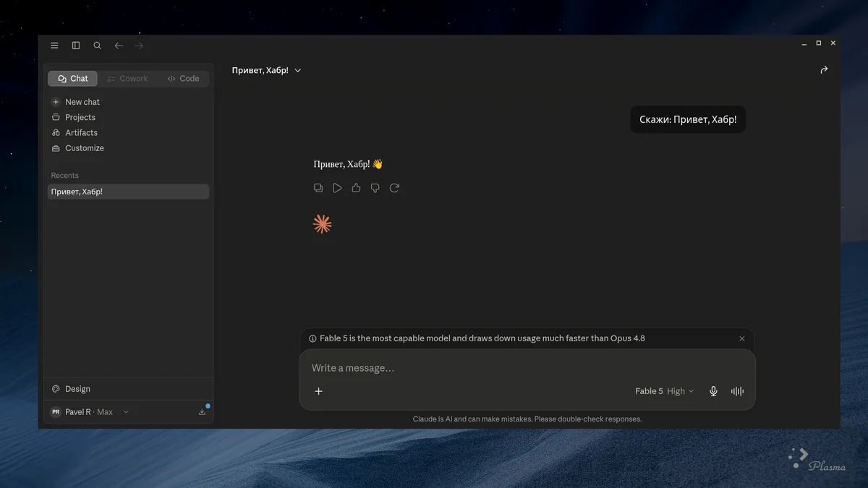Click the download update icon
The image size is (868, 488).
pos(202,412)
